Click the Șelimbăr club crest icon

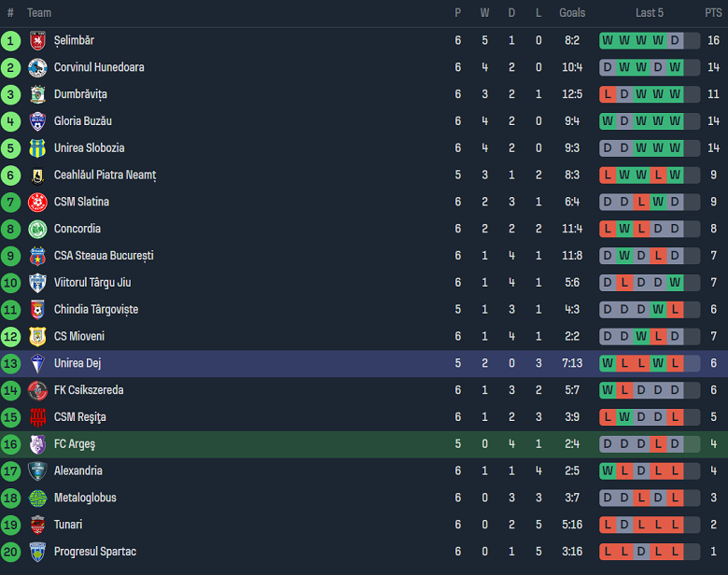[x=37, y=40]
